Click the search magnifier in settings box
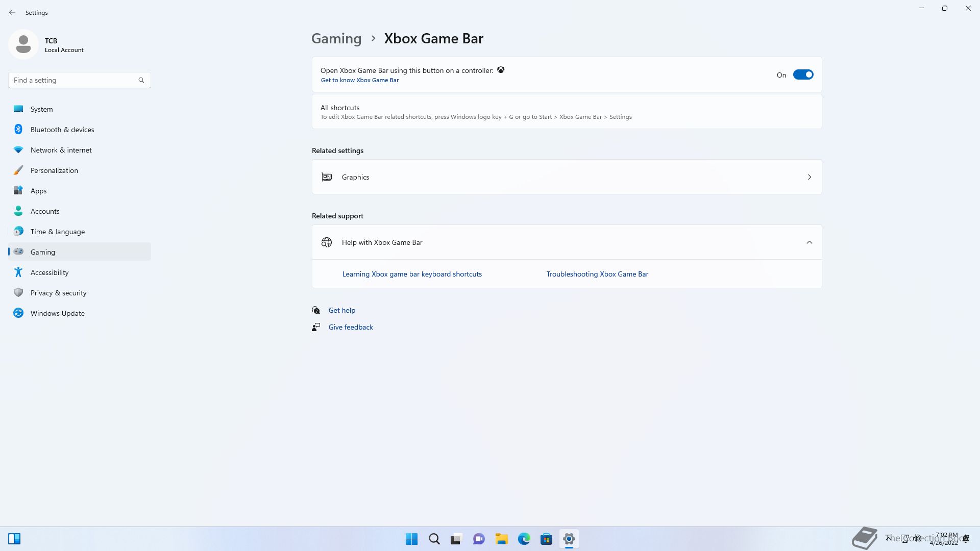This screenshot has height=551, width=980. pyautogui.click(x=141, y=80)
